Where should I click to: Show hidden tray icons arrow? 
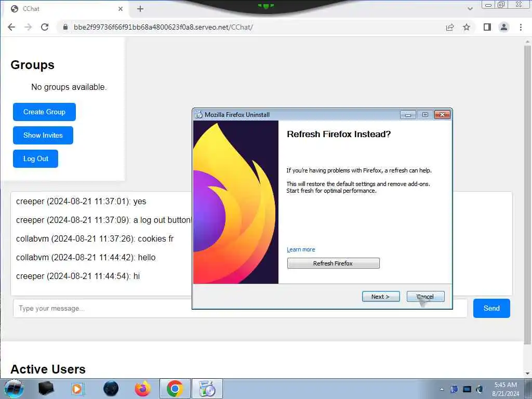click(442, 389)
